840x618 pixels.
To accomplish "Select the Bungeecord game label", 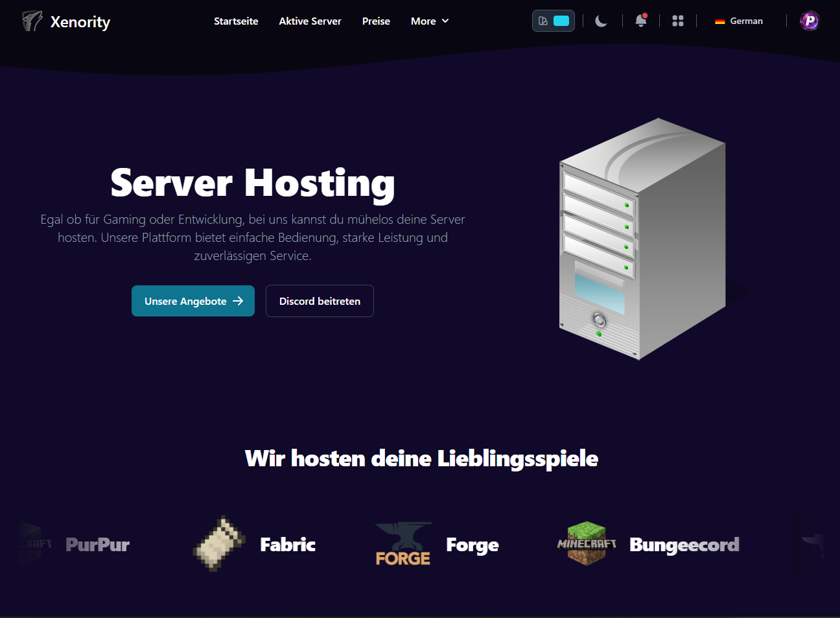I will [x=684, y=545].
